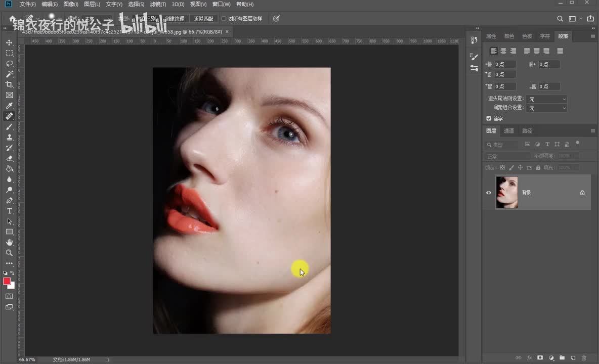Toggle shape layer filter
Viewport: 599px width, 364px height.
pos(557,144)
